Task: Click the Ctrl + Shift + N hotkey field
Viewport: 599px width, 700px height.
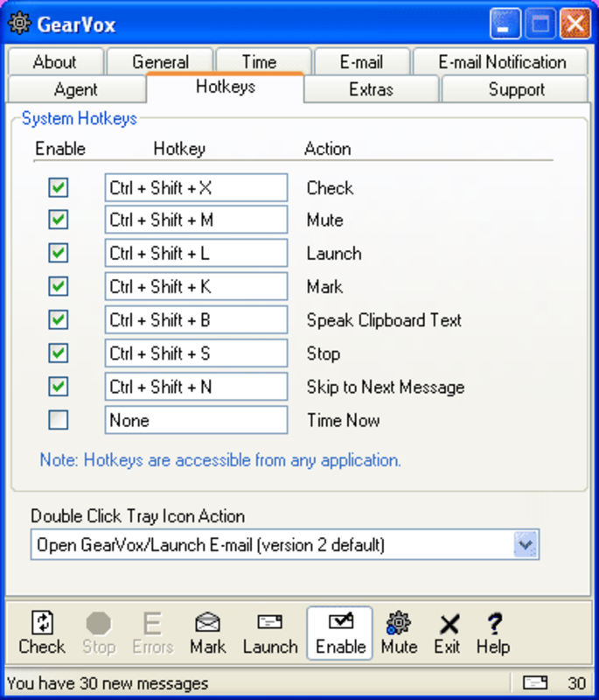Action: pos(196,387)
